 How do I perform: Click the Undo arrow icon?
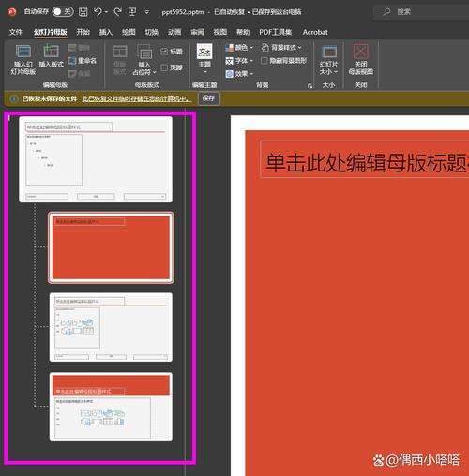pyautogui.click(x=98, y=12)
